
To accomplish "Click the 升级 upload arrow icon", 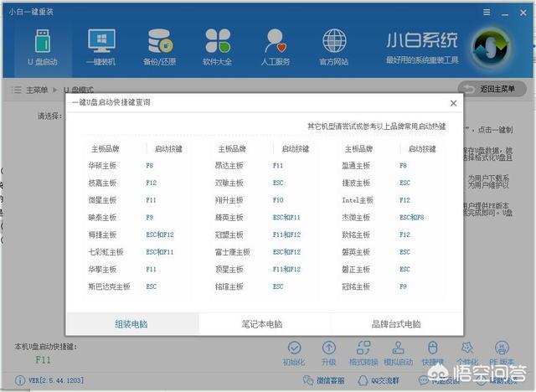I will [329, 348].
